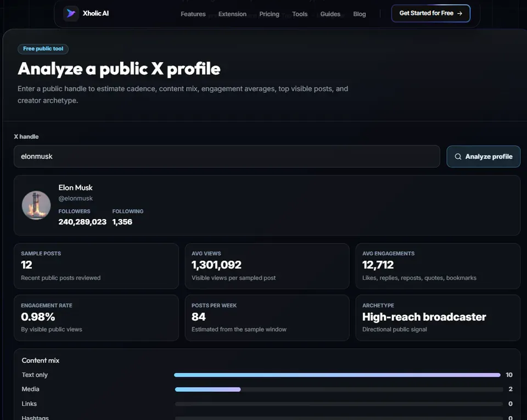Open the Tools menu item
527x420 pixels.
click(x=300, y=14)
